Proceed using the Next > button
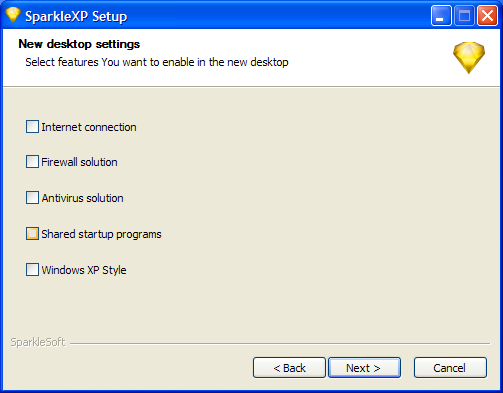Viewport: 503px width, 393px height. click(x=364, y=368)
